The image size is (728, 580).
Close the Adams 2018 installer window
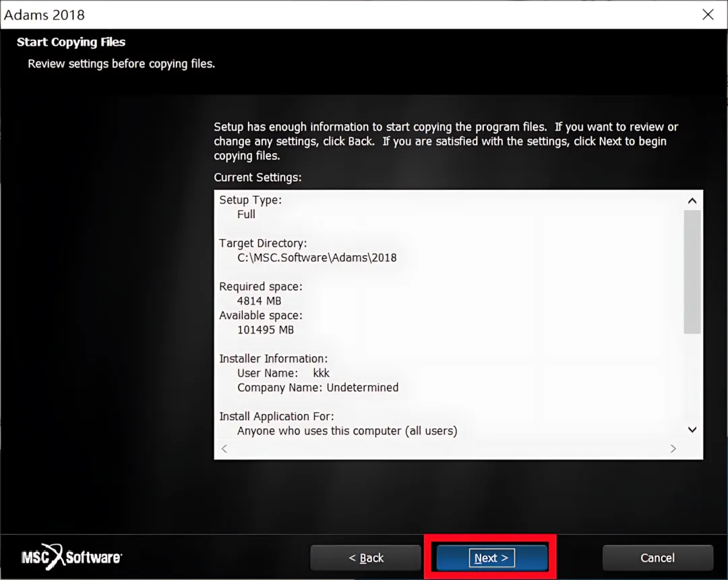(708, 14)
